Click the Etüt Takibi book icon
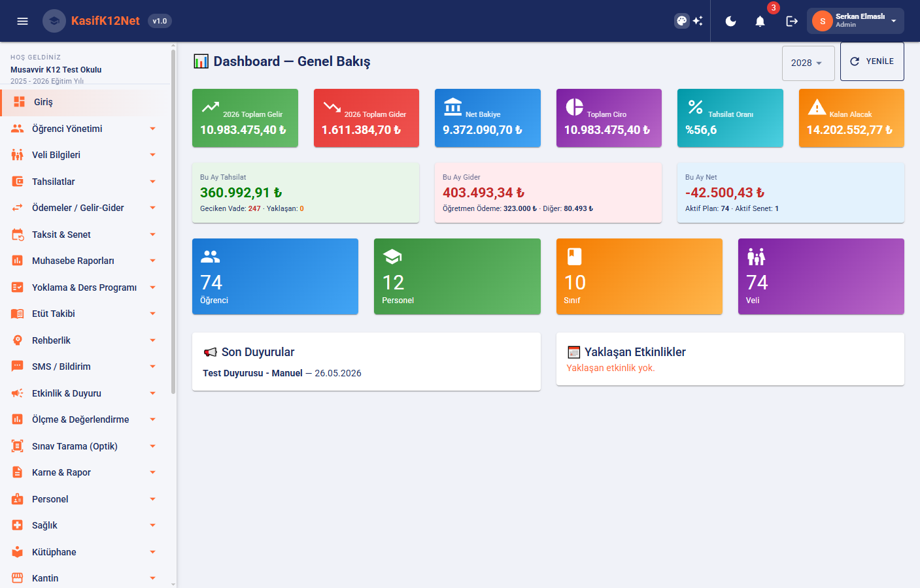Viewport: 920px width, 588px height. coord(18,314)
